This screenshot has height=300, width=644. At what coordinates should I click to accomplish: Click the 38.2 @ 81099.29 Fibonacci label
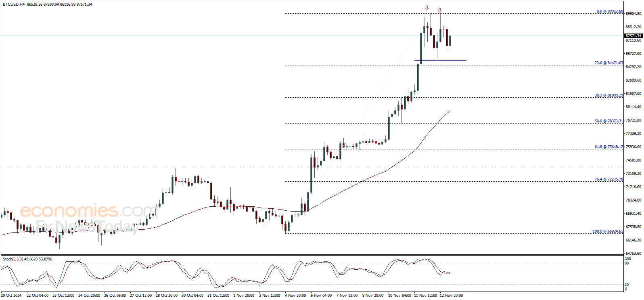[608, 95]
